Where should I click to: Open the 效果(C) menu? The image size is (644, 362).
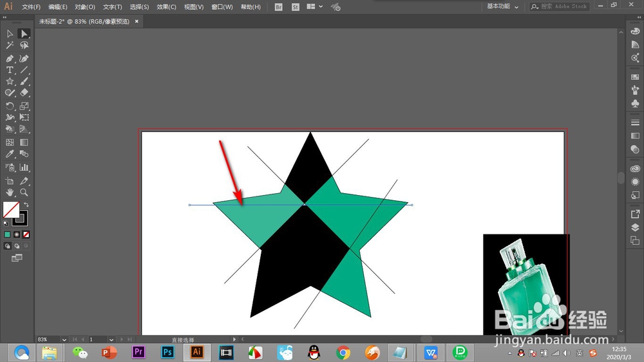coord(166,7)
